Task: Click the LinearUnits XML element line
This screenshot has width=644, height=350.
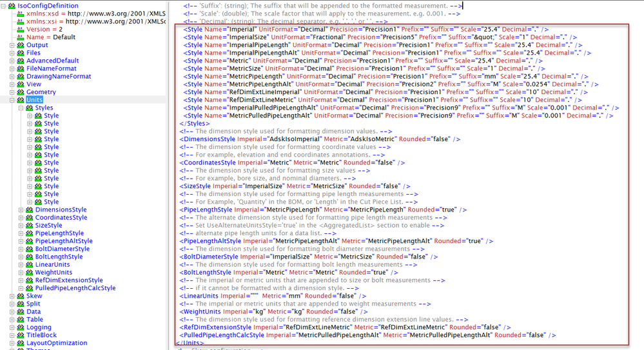Action: point(273,296)
